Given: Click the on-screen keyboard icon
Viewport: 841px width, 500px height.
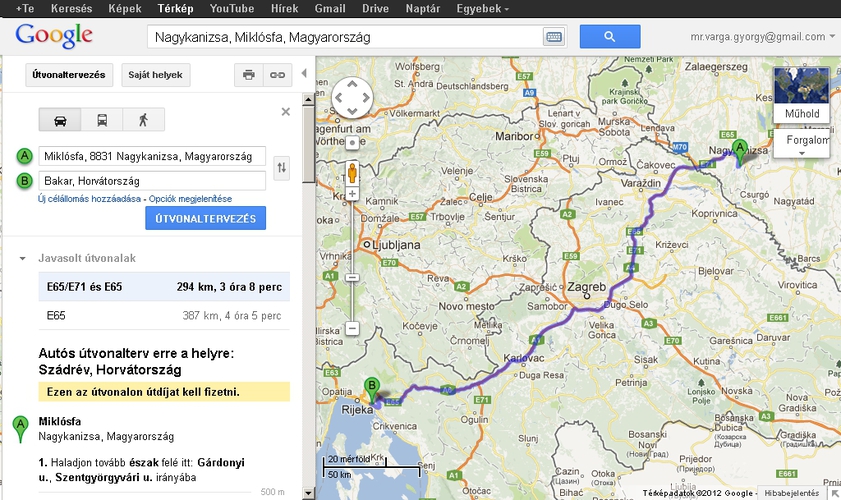Looking at the screenshot, I should tap(554, 37).
